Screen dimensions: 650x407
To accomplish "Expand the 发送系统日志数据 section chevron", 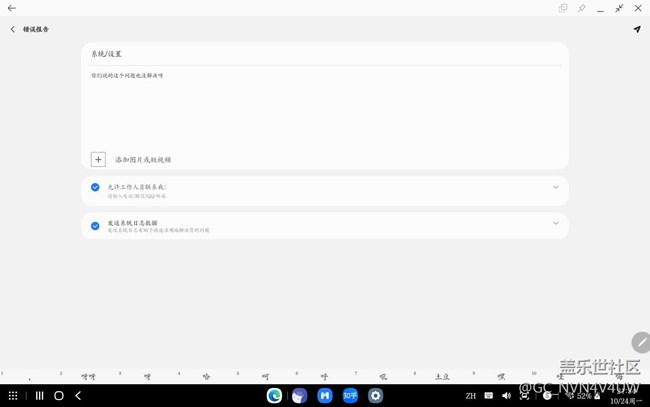I will coord(556,223).
